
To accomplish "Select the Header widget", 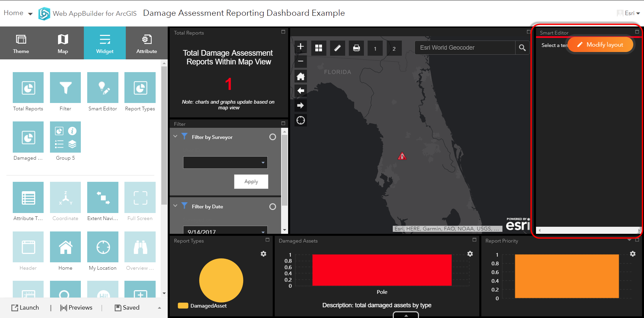I will point(28,247).
